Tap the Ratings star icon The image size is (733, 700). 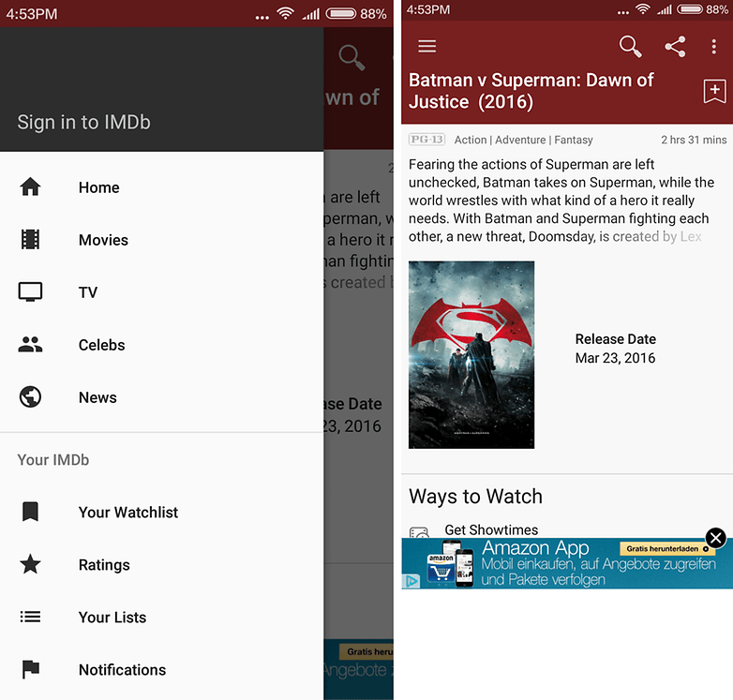pos(30,564)
